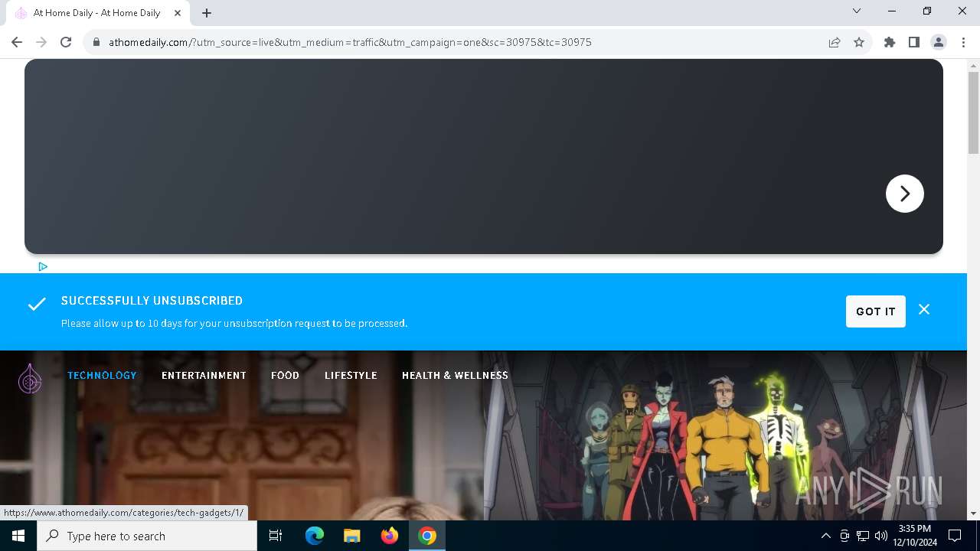Launch Microsoft Edge from taskbar
980x551 pixels.
(x=315, y=536)
